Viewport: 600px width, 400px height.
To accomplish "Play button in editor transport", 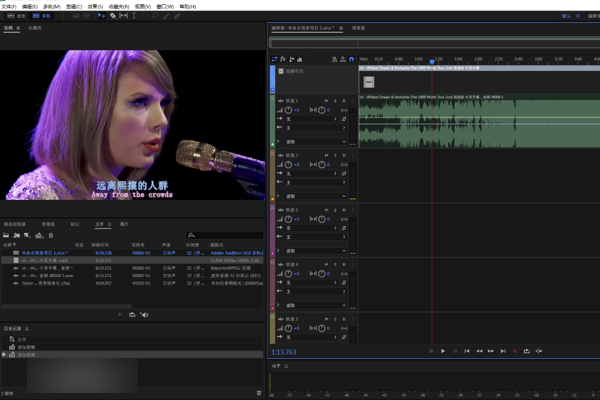I will point(443,351).
